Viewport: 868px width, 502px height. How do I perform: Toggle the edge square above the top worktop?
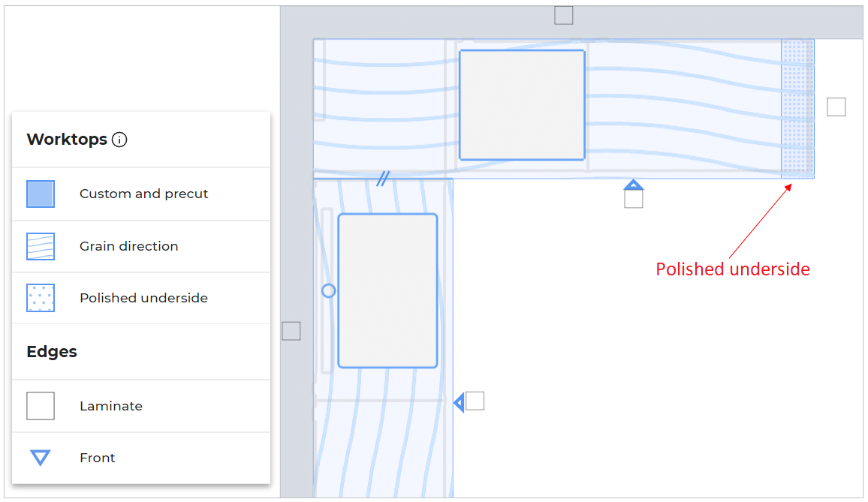click(564, 15)
